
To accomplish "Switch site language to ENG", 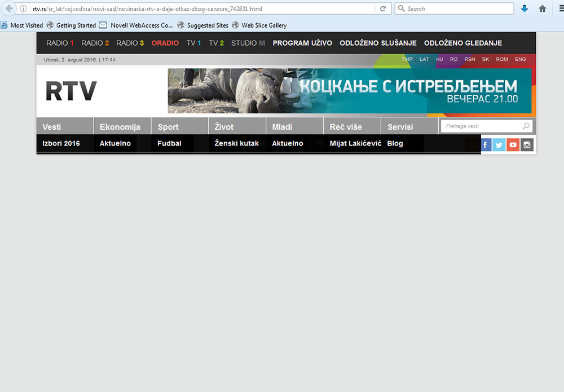I will [x=520, y=59].
